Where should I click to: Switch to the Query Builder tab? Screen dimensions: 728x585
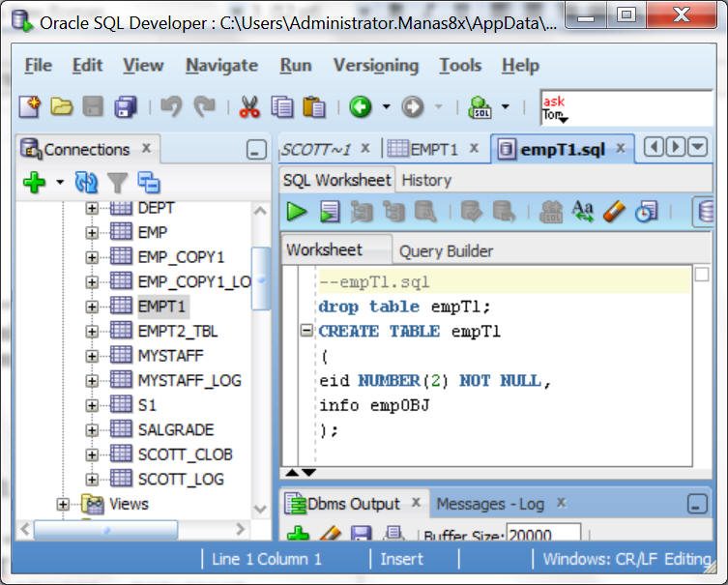click(446, 251)
